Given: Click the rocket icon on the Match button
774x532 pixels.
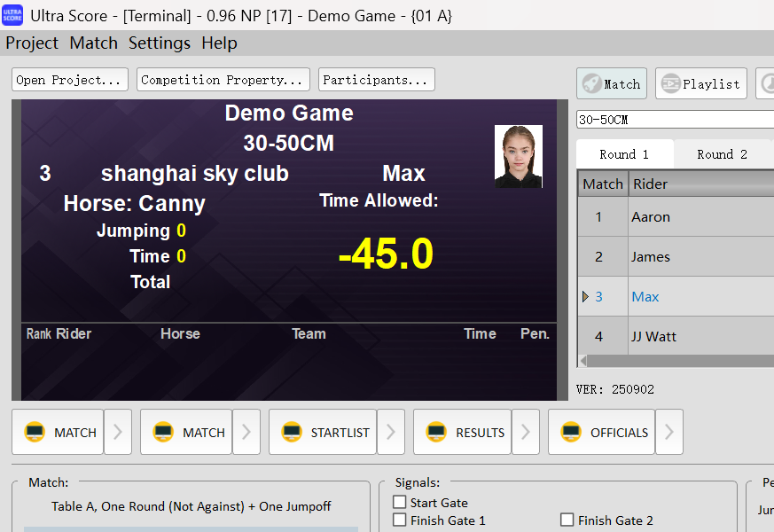Looking at the screenshot, I should (591, 83).
